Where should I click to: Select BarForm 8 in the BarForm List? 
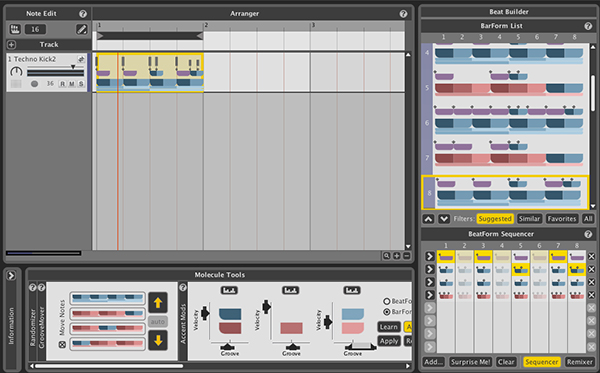505,192
